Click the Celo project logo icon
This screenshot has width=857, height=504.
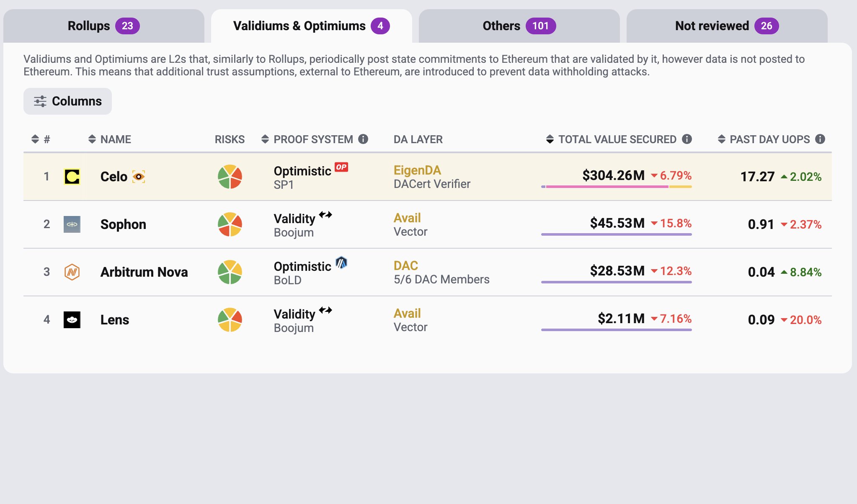[x=72, y=177]
